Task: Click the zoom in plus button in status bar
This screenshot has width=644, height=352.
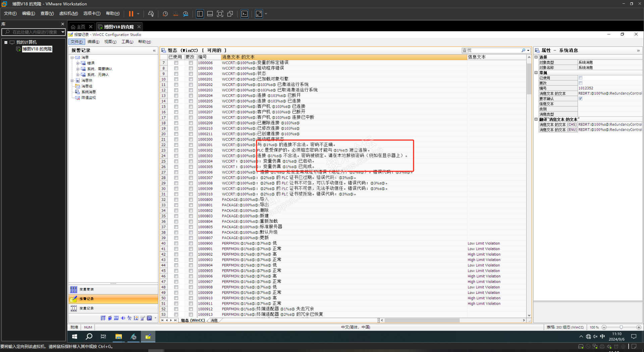Action: [639, 327]
